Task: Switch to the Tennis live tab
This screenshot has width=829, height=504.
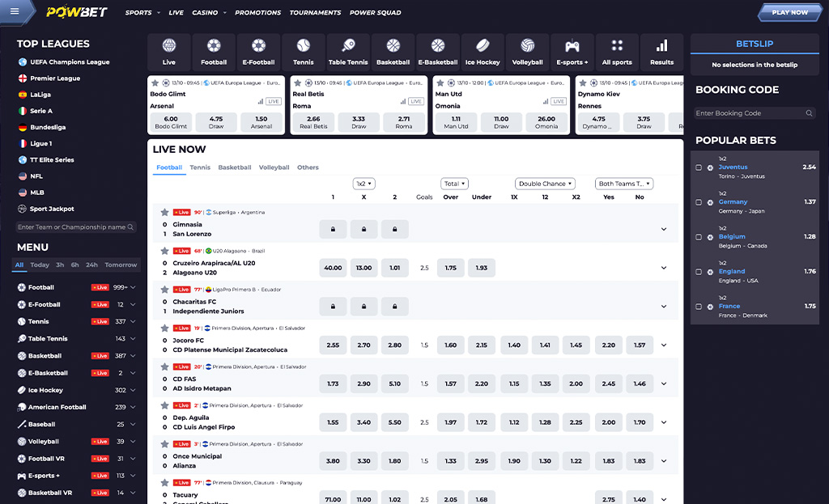Action: coord(200,167)
